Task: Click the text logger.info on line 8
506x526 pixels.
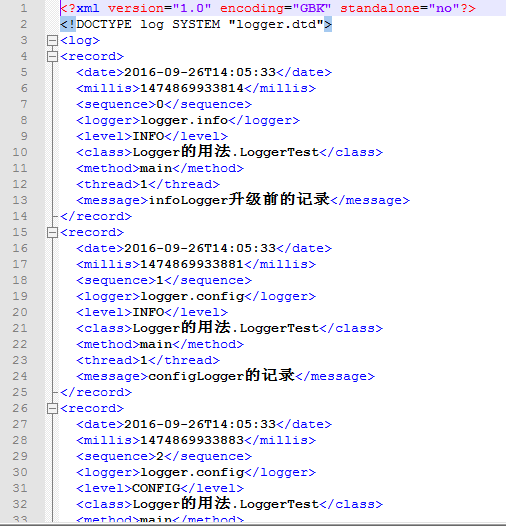Action: click(184, 120)
